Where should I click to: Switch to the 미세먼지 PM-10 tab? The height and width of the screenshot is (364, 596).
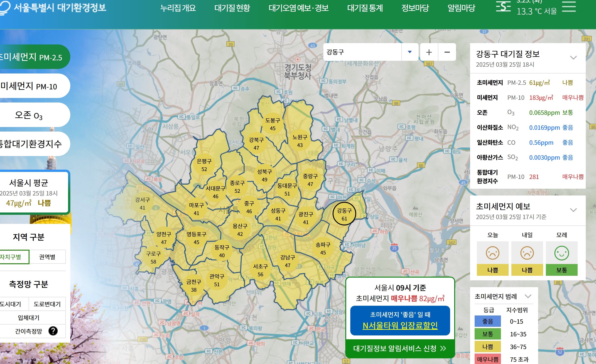(29, 86)
